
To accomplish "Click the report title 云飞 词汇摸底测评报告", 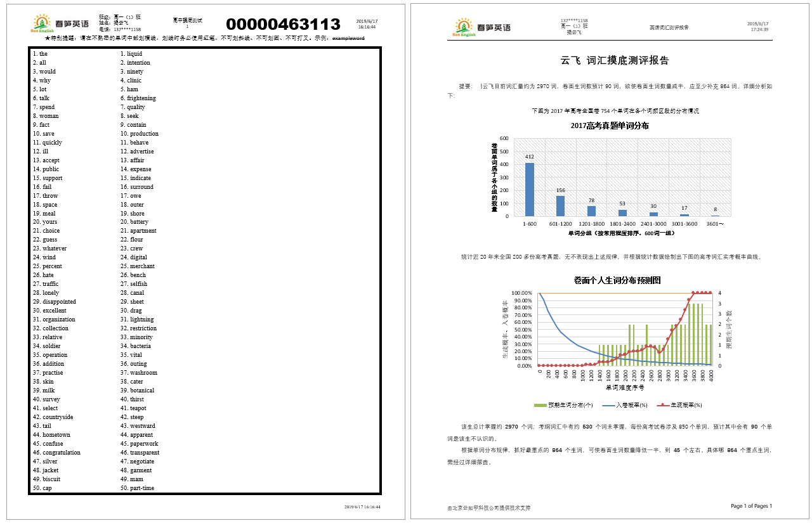I will coord(615,60).
